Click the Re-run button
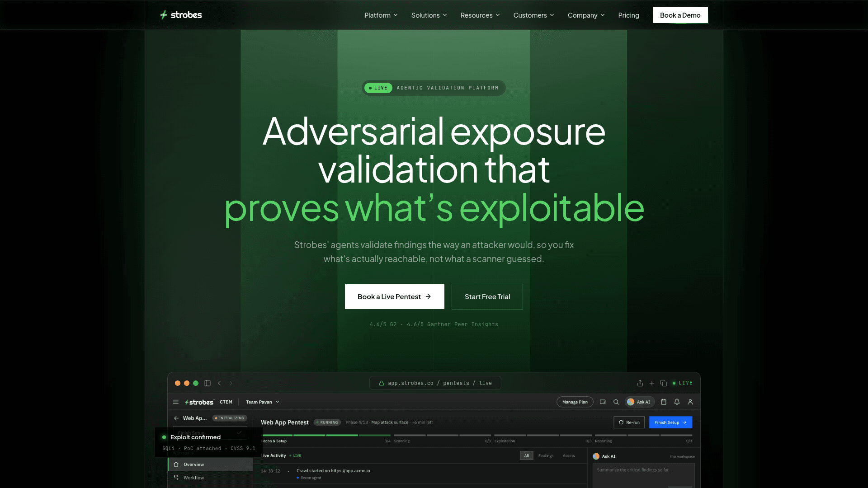The width and height of the screenshot is (868, 488). point(629,422)
